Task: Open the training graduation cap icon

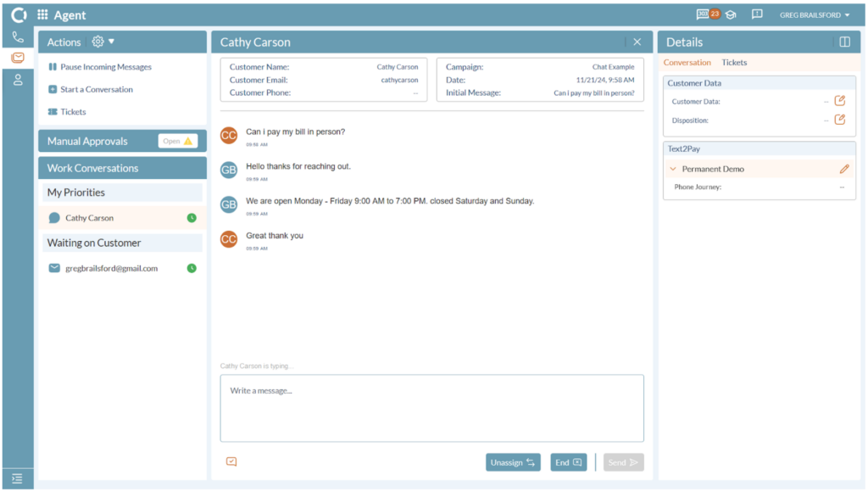Action: (731, 15)
